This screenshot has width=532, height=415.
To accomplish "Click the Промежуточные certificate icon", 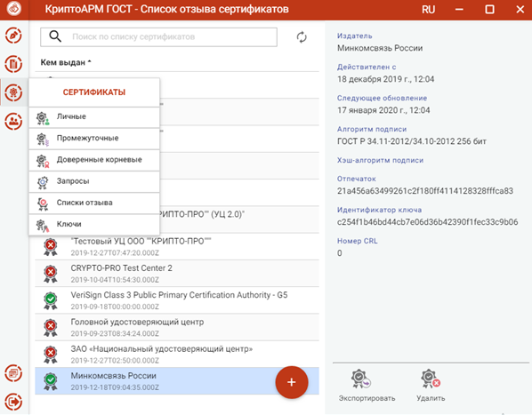I will pyautogui.click(x=43, y=140).
